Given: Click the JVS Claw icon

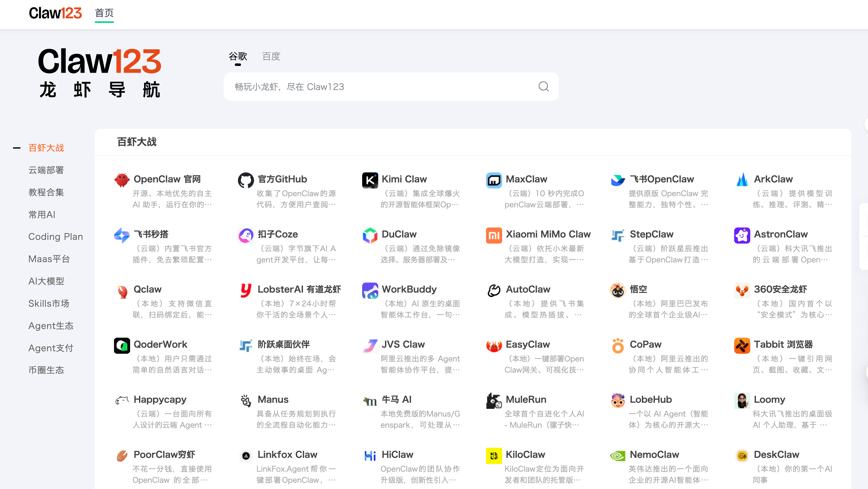Looking at the screenshot, I should (x=370, y=346).
